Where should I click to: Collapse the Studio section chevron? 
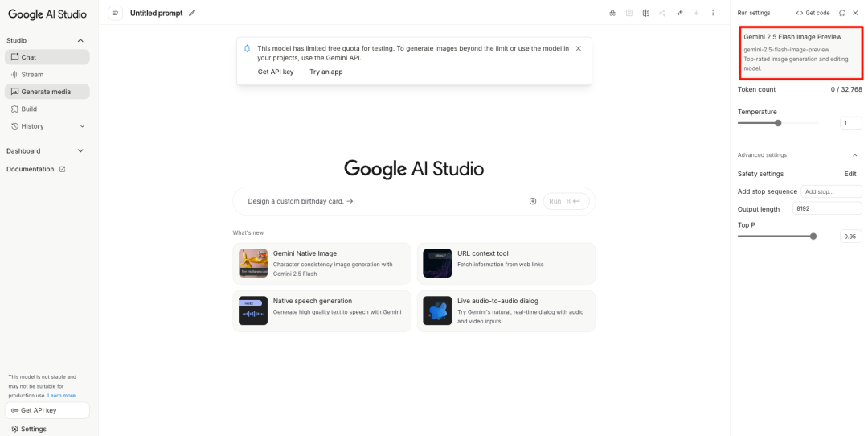(x=80, y=40)
